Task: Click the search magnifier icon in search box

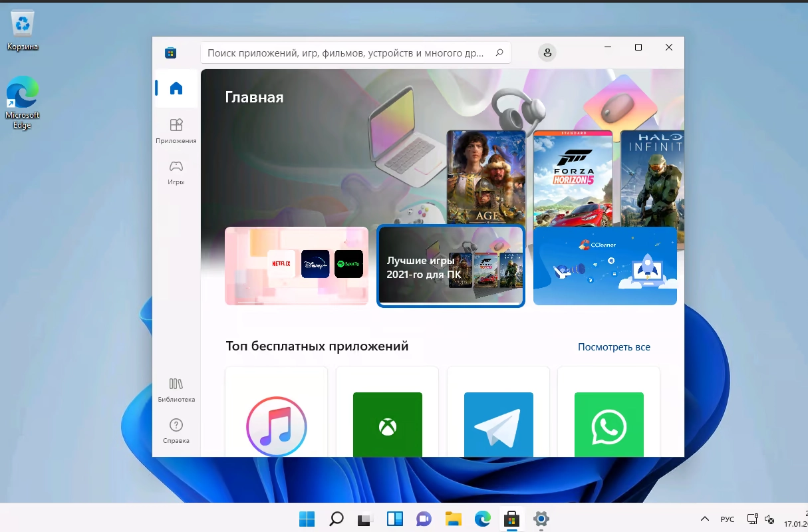Action: pyautogui.click(x=499, y=53)
